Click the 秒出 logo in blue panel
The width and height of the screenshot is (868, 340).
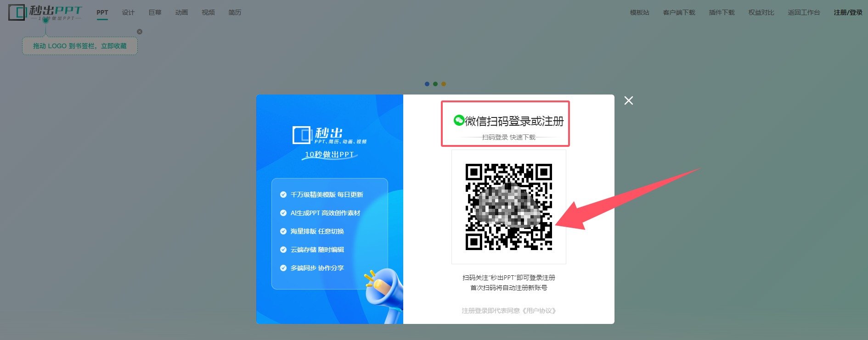[x=329, y=135]
